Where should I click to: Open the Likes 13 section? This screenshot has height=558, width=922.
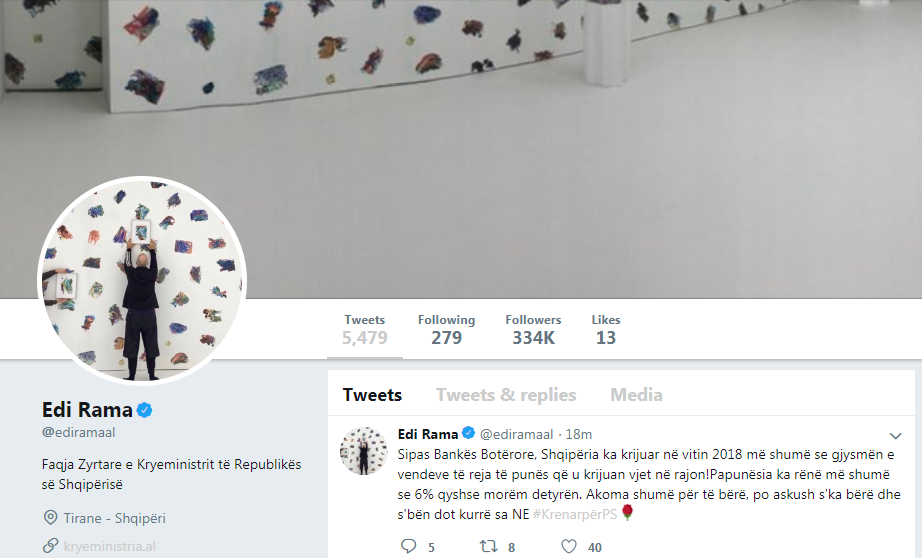tap(606, 329)
